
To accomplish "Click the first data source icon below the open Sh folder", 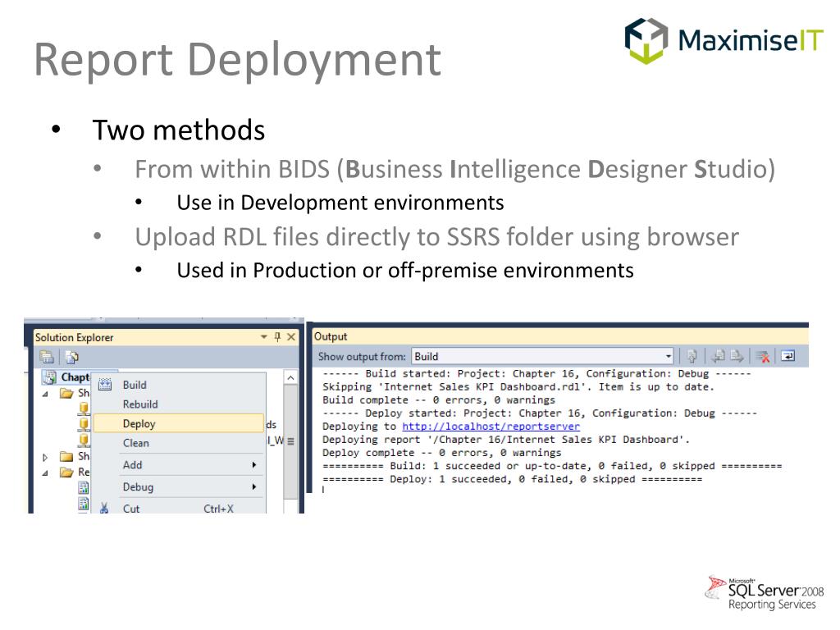I will point(84,409).
